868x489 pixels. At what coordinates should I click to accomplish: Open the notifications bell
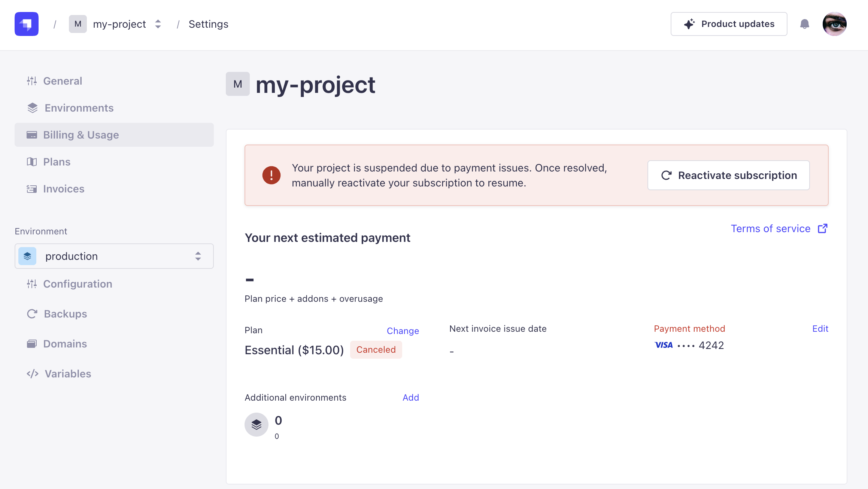tap(804, 24)
